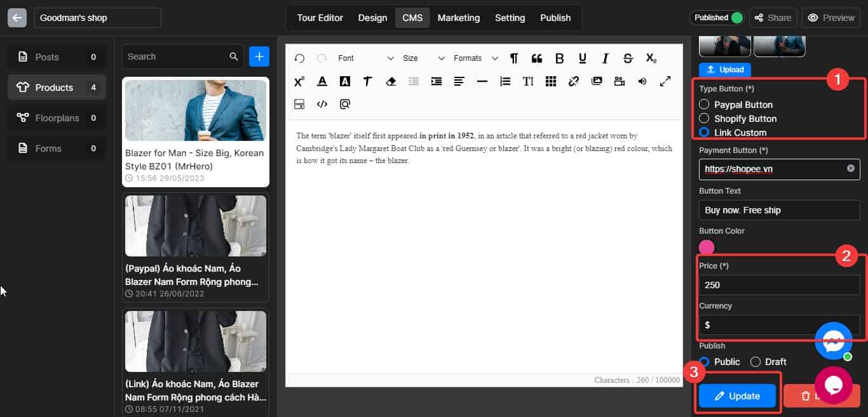Click the mention icon in toolbar
The height and width of the screenshot is (417, 868).
[x=345, y=104]
